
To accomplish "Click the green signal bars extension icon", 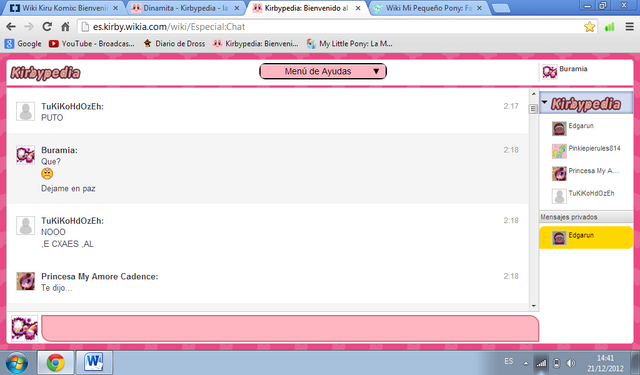I will pos(609,27).
